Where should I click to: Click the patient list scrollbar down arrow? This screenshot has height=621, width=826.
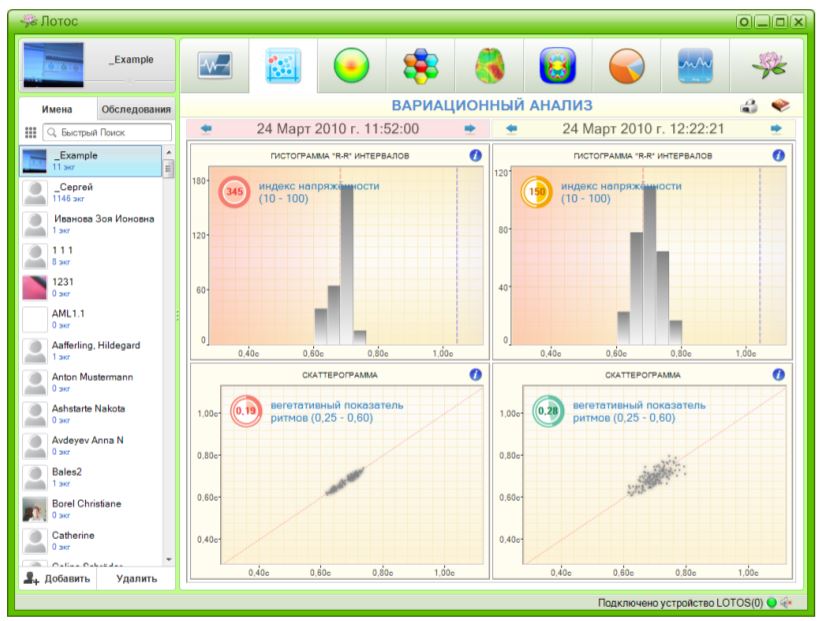(168, 559)
